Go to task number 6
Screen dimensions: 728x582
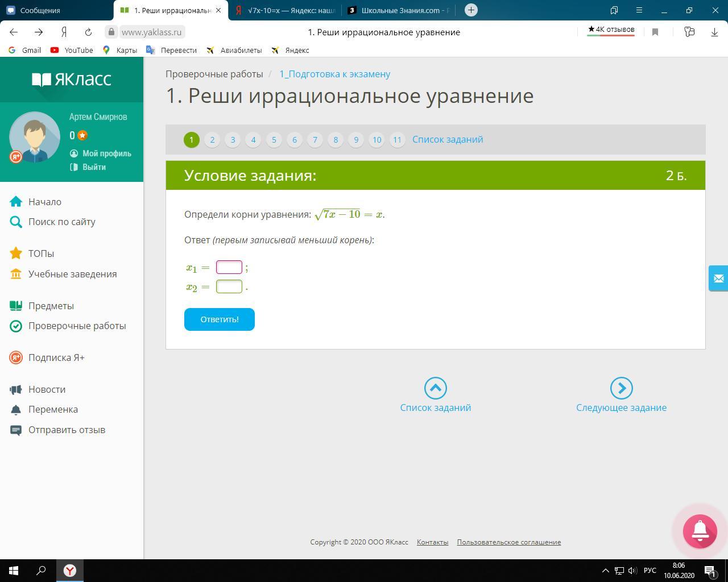(x=294, y=140)
